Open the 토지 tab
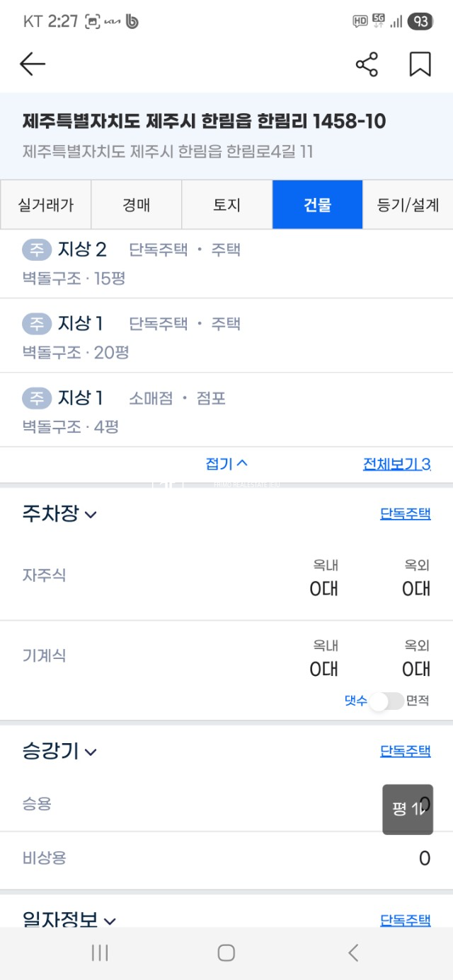 coord(226,205)
